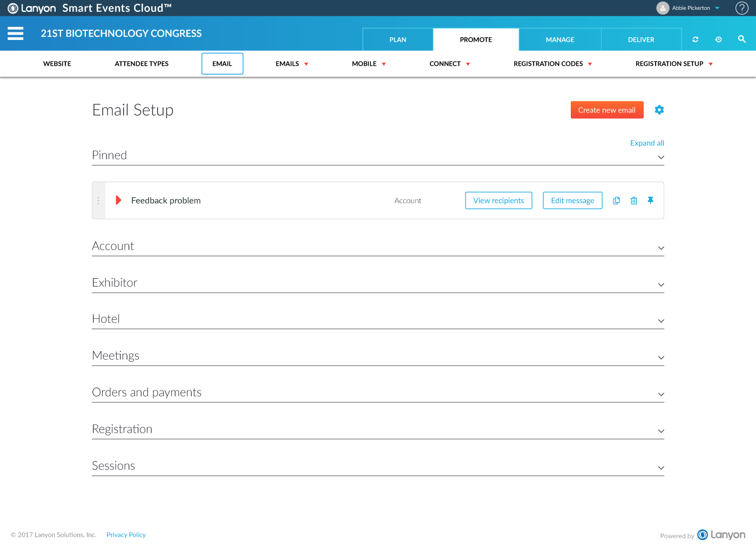The height and width of the screenshot is (553, 756).
Task: Open the EMAILS dropdown menu
Action: point(292,64)
